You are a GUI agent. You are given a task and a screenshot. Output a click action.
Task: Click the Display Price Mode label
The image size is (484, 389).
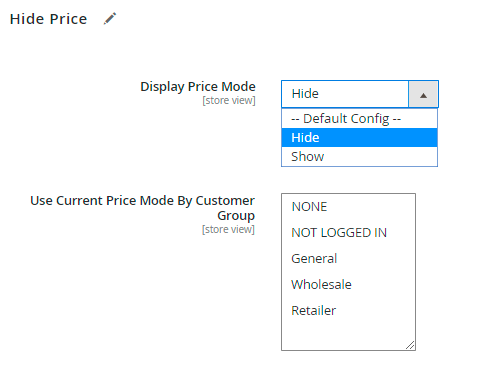click(x=198, y=87)
